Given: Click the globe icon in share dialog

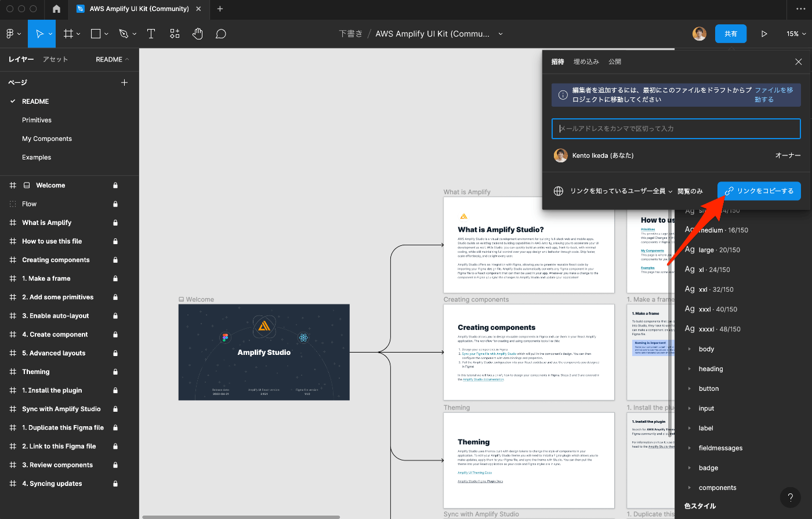Looking at the screenshot, I should pyautogui.click(x=559, y=191).
